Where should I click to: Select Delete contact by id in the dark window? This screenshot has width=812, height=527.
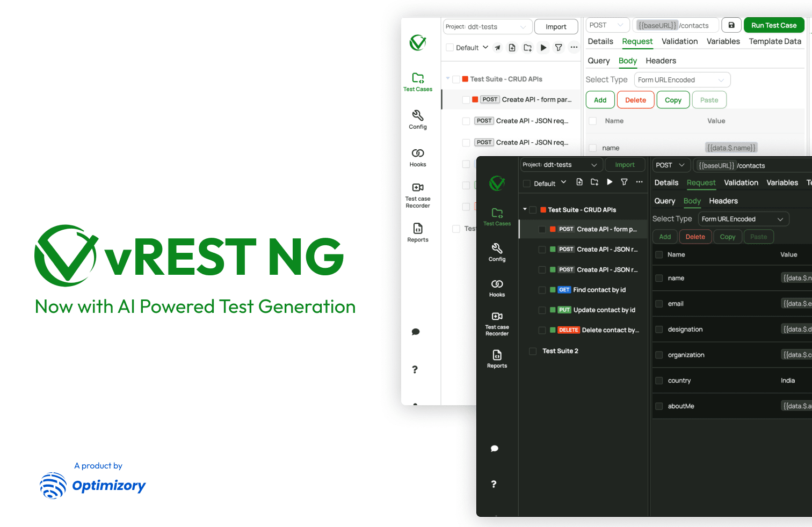[611, 331]
